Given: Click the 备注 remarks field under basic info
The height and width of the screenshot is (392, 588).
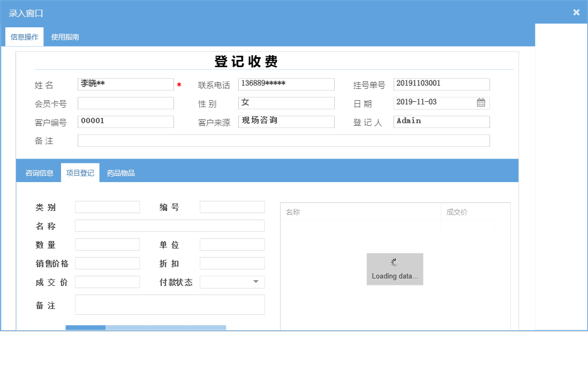Looking at the screenshot, I should tap(284, 140).
